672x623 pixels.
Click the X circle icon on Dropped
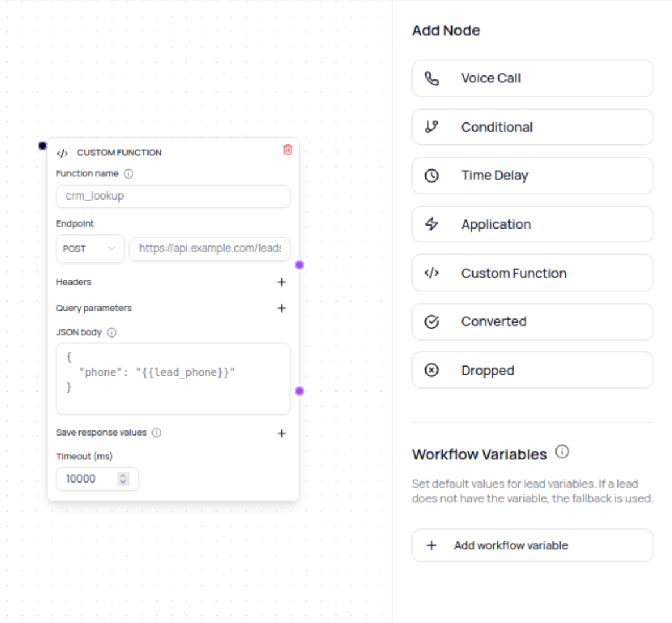(x=432, y=370)
